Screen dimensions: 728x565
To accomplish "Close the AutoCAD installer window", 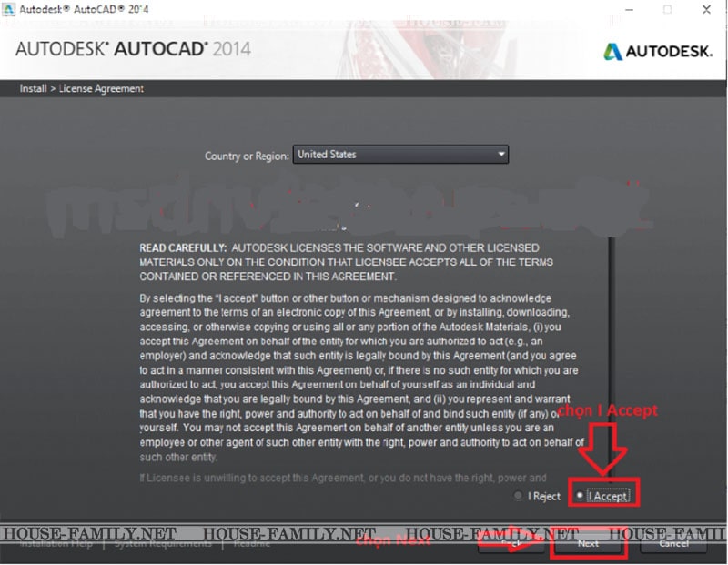I will coord(707,9).
